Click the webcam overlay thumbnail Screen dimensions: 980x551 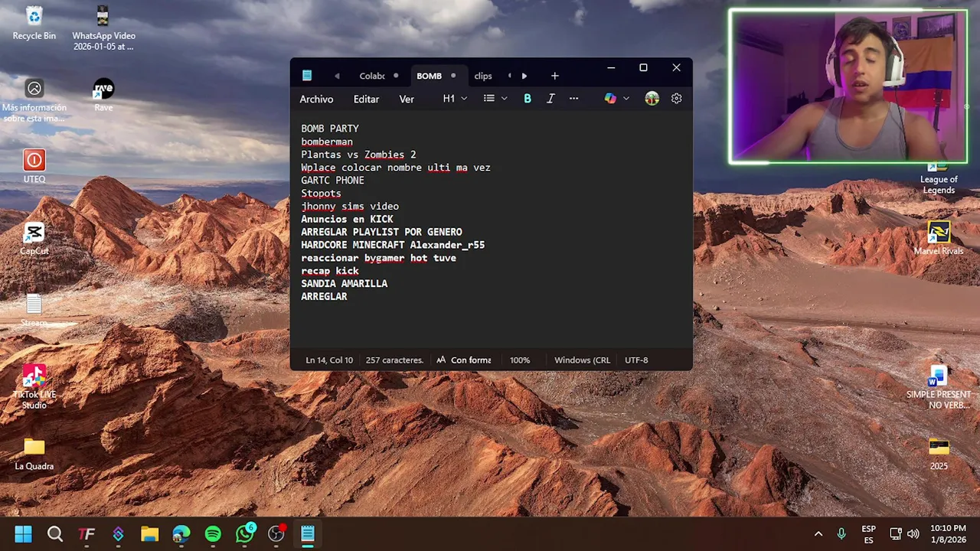pos(848,86)
